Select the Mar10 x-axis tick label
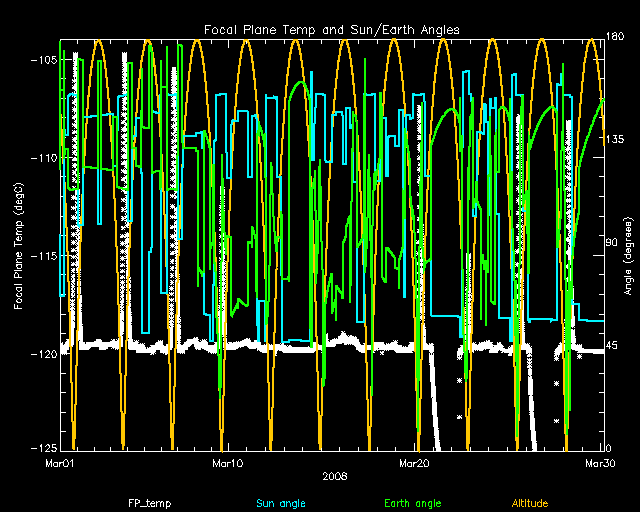Image resolution: width=640 pixels, height=512 pixels. [x=227, y=463]
